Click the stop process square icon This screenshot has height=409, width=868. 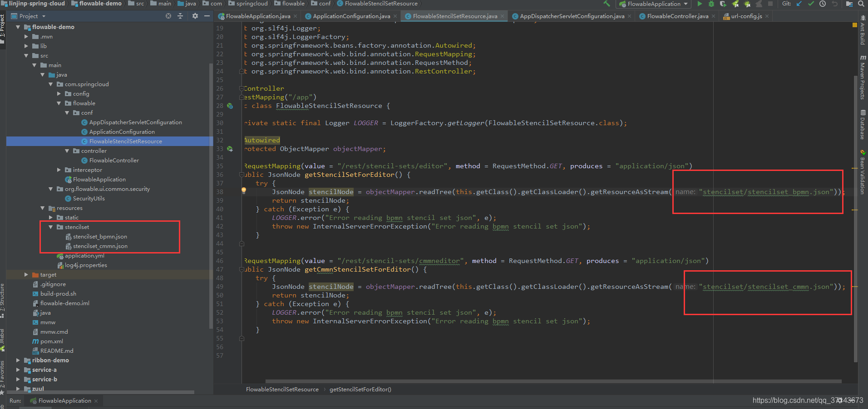click(770, 4)
